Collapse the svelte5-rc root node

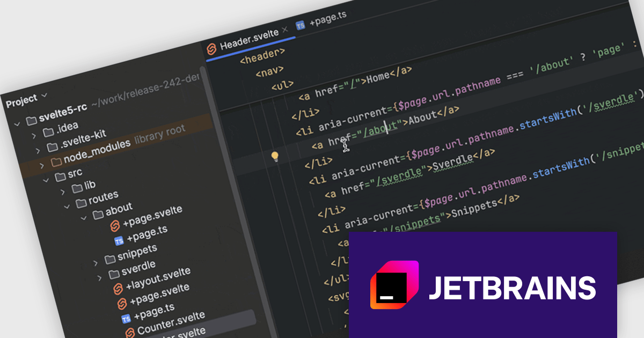click(17, 124)
